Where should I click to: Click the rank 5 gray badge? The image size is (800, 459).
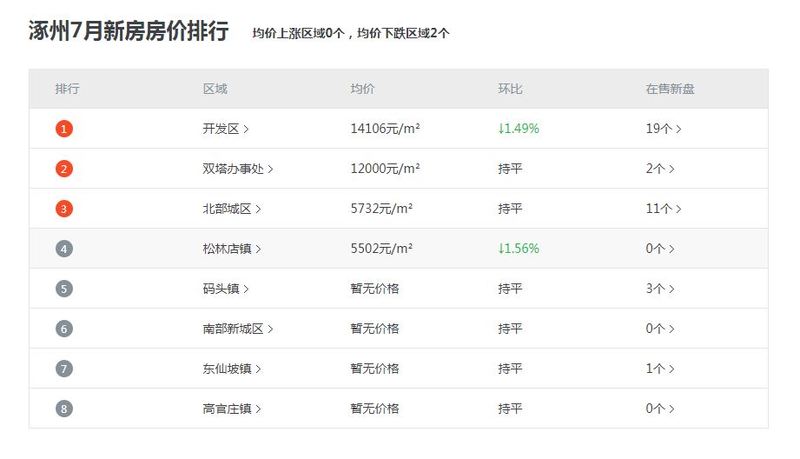tap(64, 289)
